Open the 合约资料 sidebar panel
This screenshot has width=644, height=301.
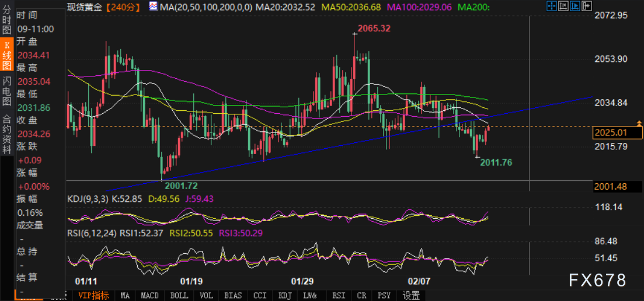tap(7, 134)
